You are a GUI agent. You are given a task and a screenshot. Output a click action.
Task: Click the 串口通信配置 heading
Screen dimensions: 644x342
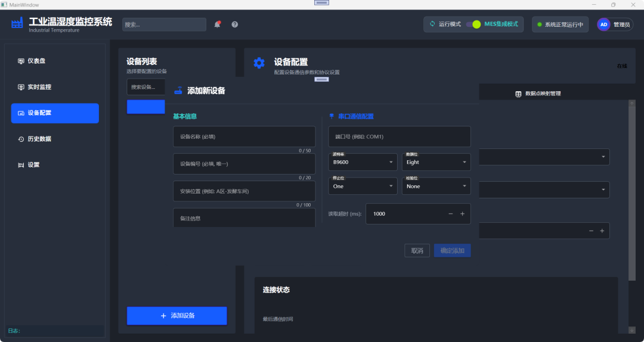(x=356, y=117)
